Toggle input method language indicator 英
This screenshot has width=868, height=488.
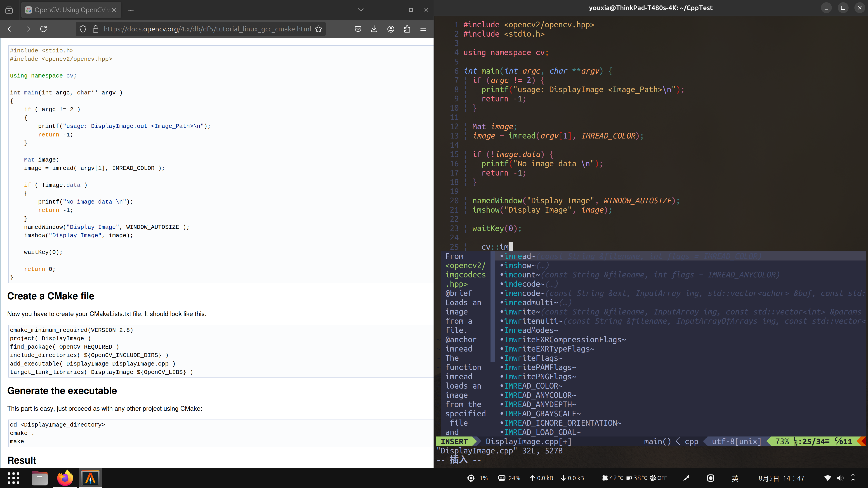[x=735, y=478]
